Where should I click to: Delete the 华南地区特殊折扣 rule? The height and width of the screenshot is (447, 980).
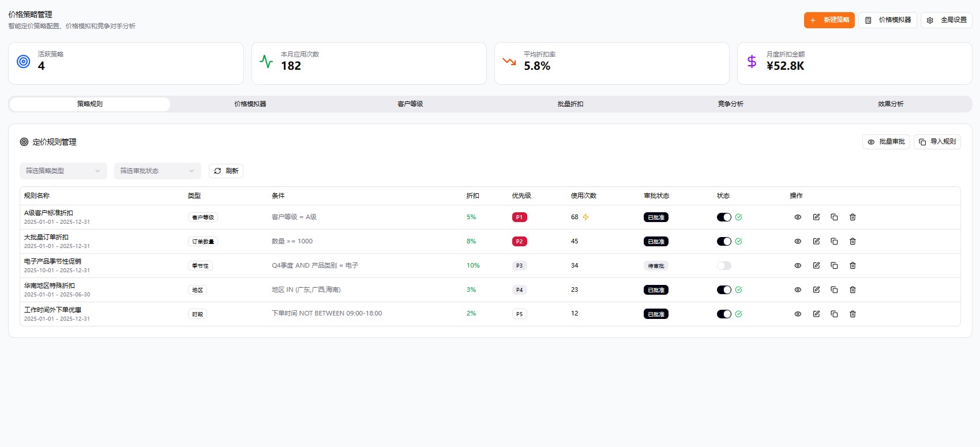853,290
